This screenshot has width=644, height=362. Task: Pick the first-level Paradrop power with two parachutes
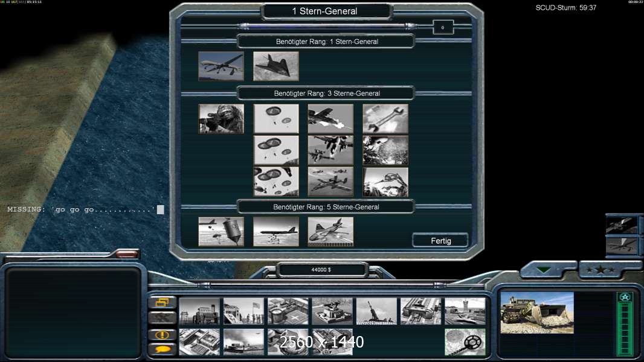pos(276,119)
